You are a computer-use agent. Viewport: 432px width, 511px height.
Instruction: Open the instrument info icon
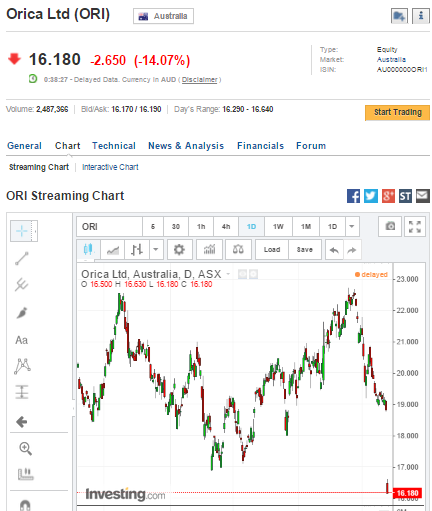421,16
